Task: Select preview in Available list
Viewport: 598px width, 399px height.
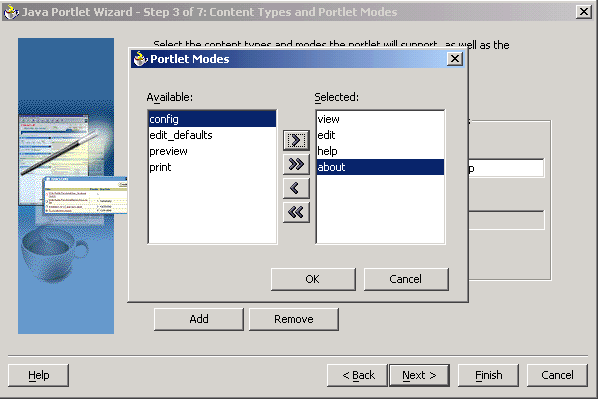Action: [x=212, y=151]
